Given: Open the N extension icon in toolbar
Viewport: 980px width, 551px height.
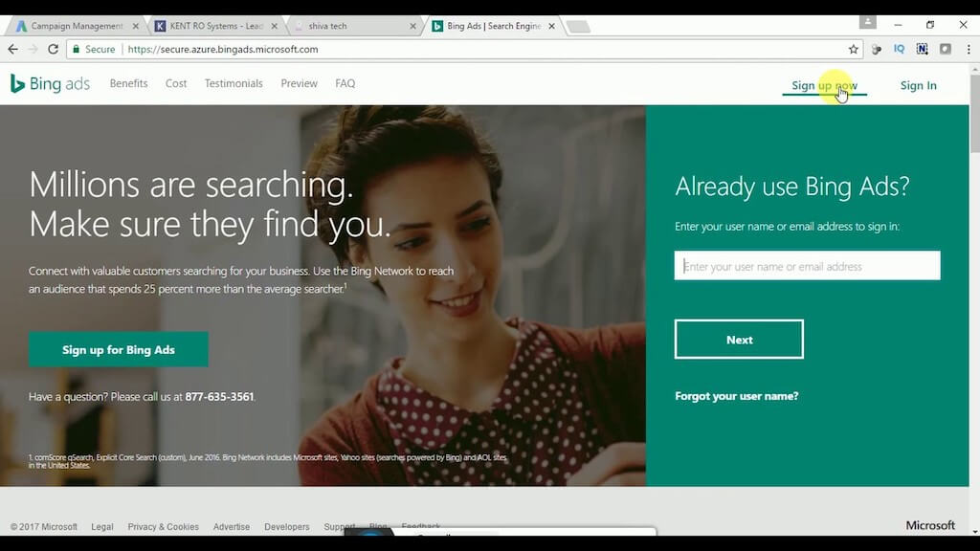Looking at the screenshot, I should (923, 50).
